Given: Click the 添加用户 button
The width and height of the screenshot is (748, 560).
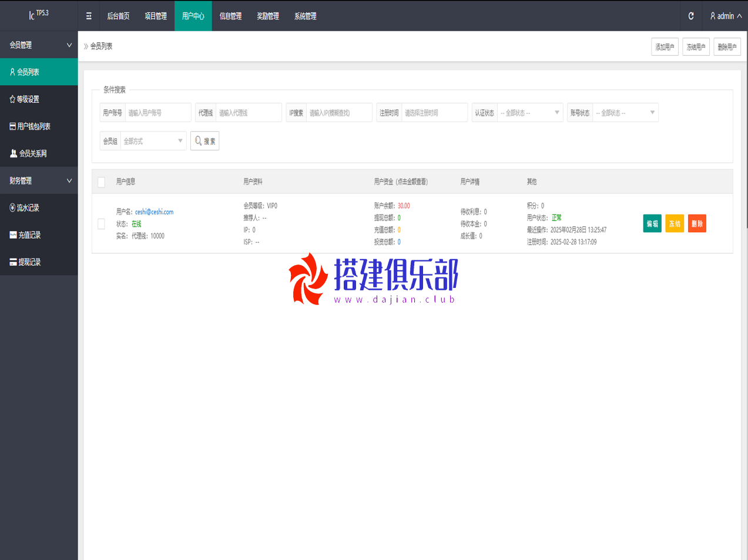Looking at the screenshot, I should tap(665, 47).
